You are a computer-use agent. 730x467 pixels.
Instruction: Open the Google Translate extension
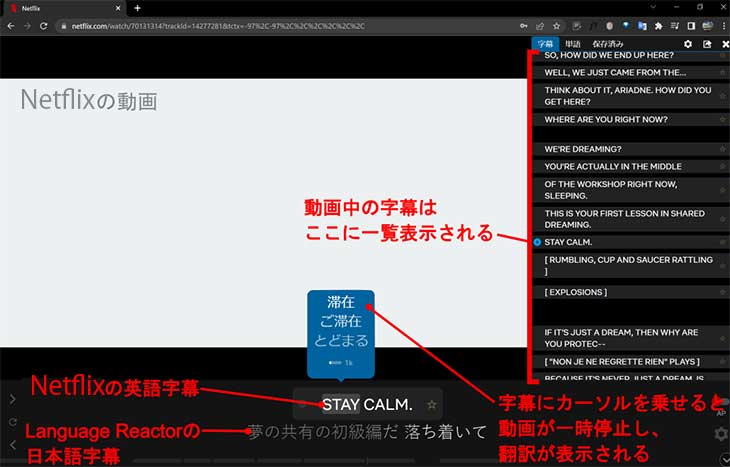642,26
